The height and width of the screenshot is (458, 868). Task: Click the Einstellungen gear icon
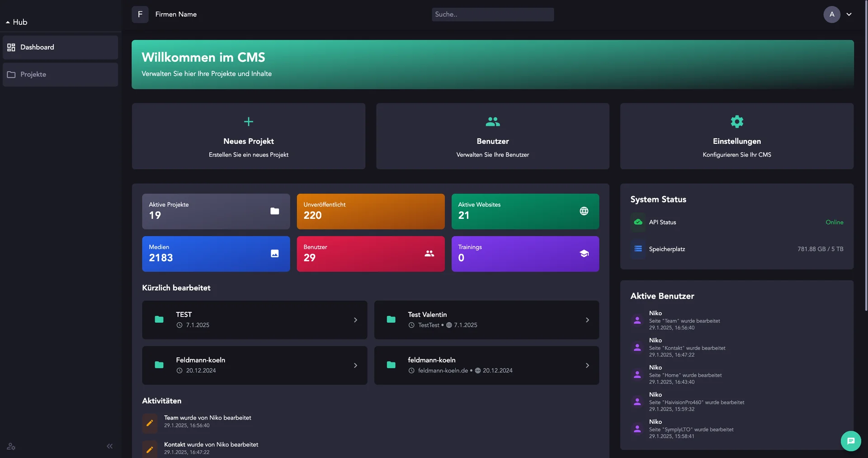(737, 122)
